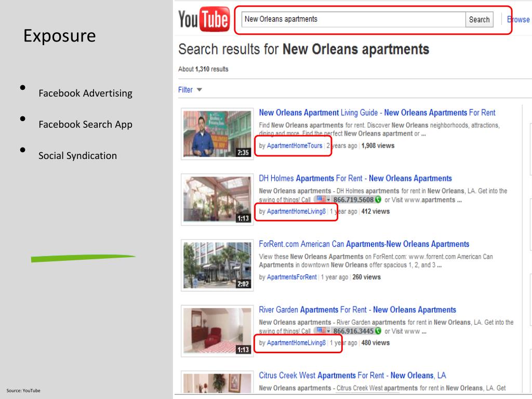Open the ApartmentHomeLiving8 link under River Garden

pos(296,343)
